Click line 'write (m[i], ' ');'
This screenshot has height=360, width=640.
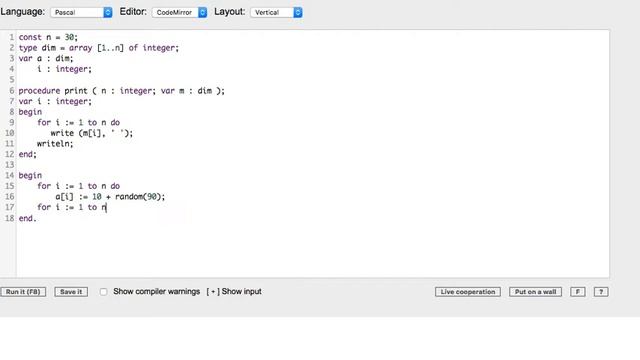pos(92,133)
